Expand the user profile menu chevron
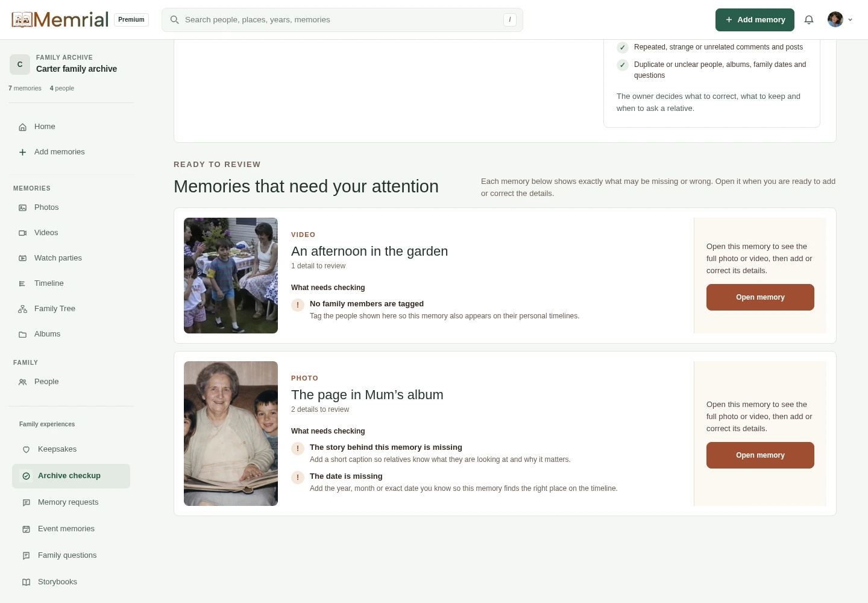This screenshot has height=603, width=868. (x=850, y=20)
